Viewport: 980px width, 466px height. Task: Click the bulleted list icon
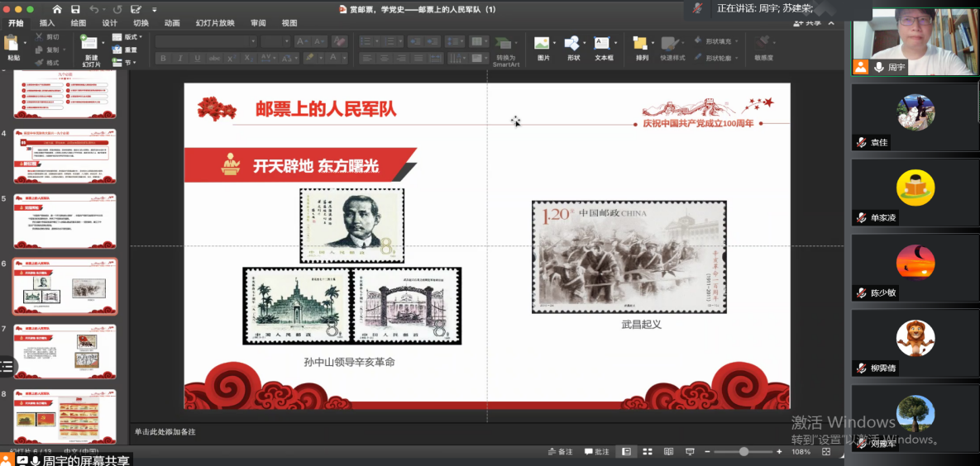tap(367, 41)
